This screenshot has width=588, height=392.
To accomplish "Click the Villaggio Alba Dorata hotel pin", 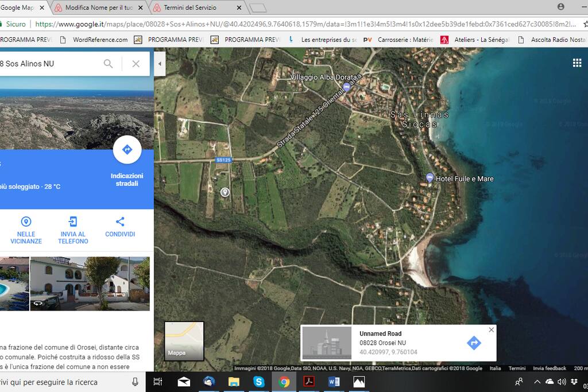I will 347,87.
